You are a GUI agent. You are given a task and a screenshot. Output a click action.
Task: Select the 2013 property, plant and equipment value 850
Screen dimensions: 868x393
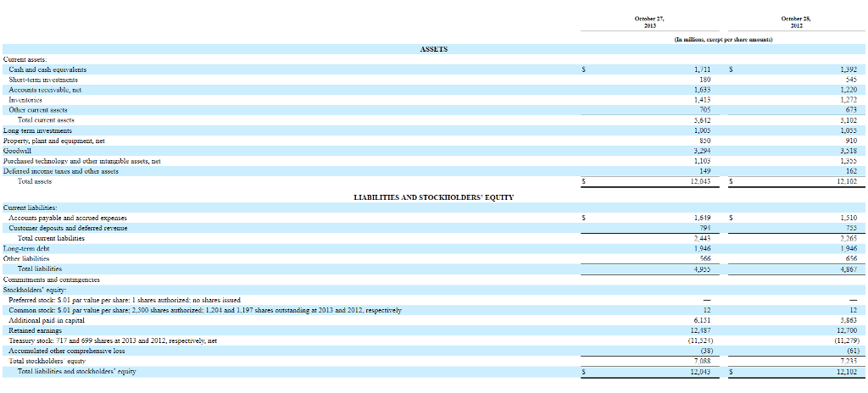click(x=705, y=141)
